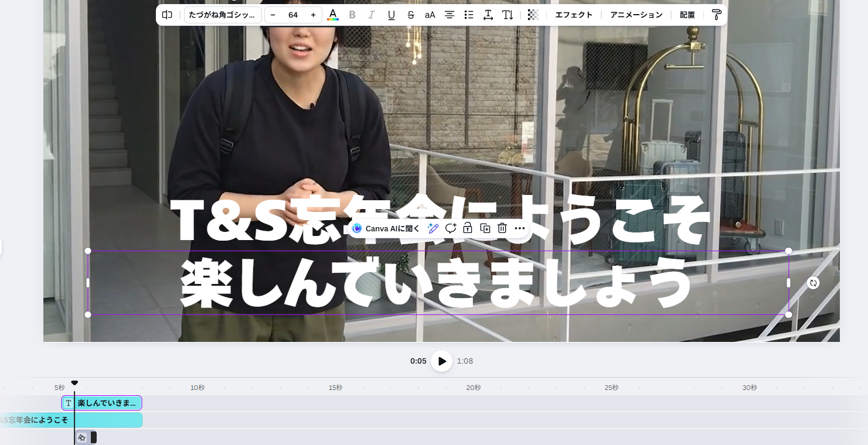
Task: Open the font family dropdown
Action: tap(223, 15)
